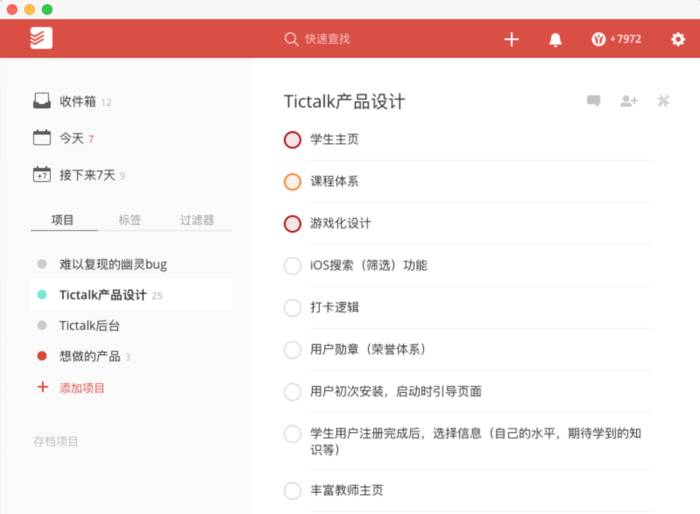Click the red dot beside 想做的产品
This screenshot has width=700, height=514.
click(41, 356)
